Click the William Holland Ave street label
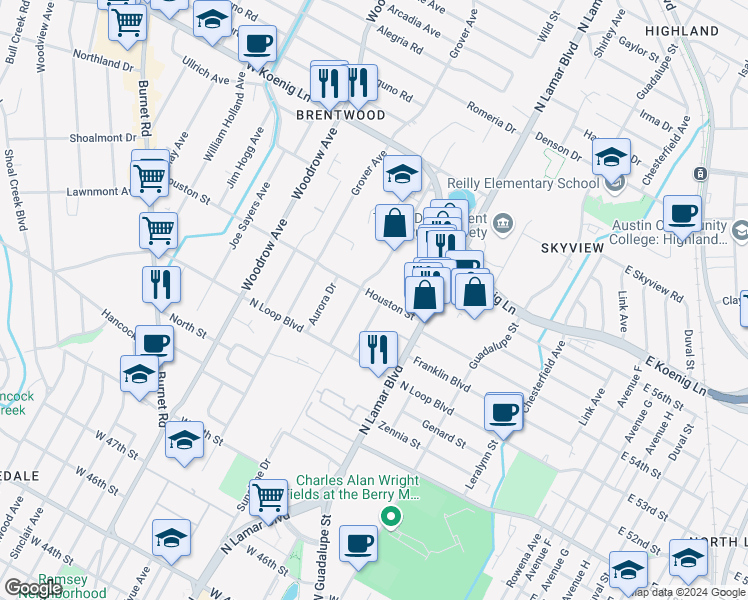The height and width of the screenshot is (600, 748). 224,117
